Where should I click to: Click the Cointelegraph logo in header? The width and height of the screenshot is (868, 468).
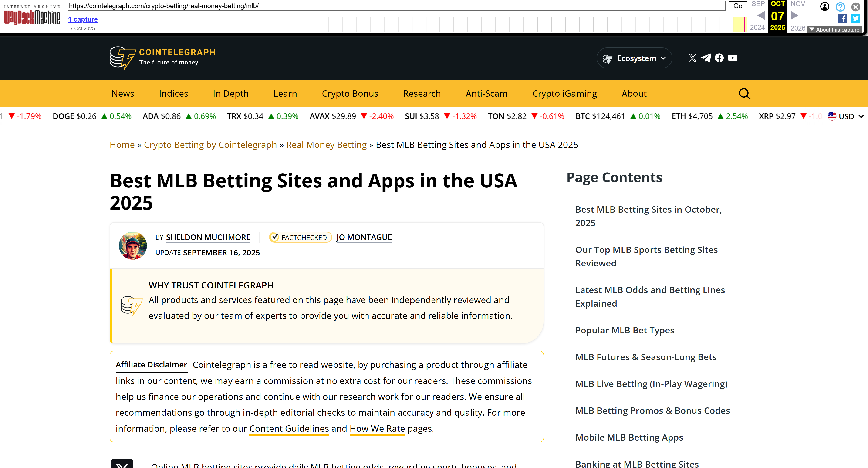click(x=162, y=58)
